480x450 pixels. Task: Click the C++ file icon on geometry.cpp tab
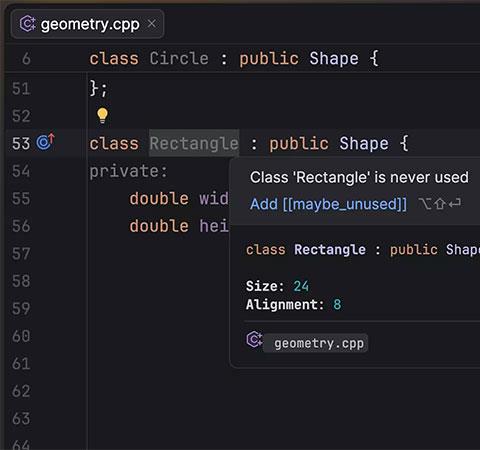[28, 24]
